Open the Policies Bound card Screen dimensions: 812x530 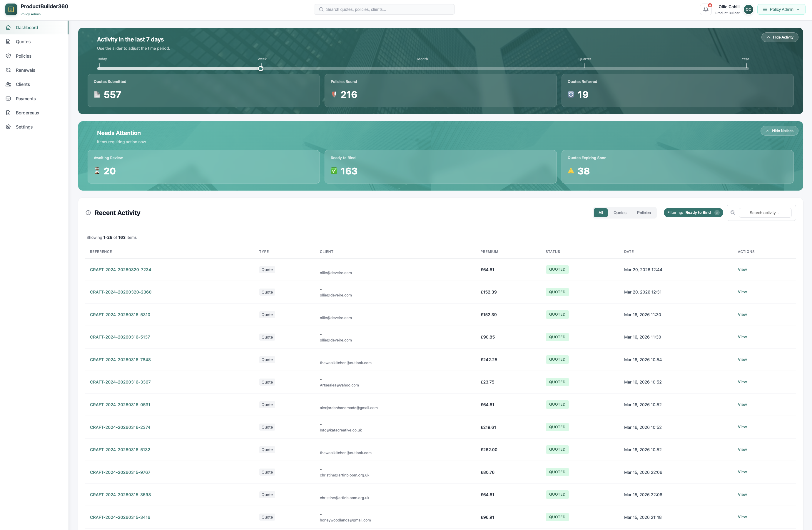pyautogui.click(x=440, y=90)
